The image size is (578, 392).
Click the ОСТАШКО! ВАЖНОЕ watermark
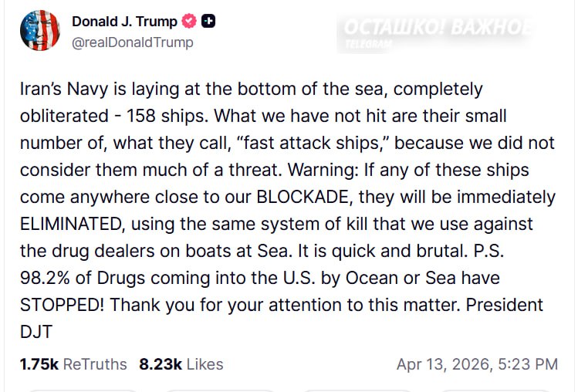click(x=435, y=27)
